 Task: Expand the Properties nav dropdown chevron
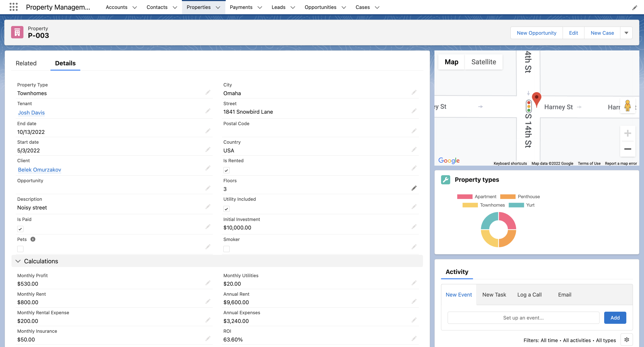pyautogui.click(x=218, y=7)
